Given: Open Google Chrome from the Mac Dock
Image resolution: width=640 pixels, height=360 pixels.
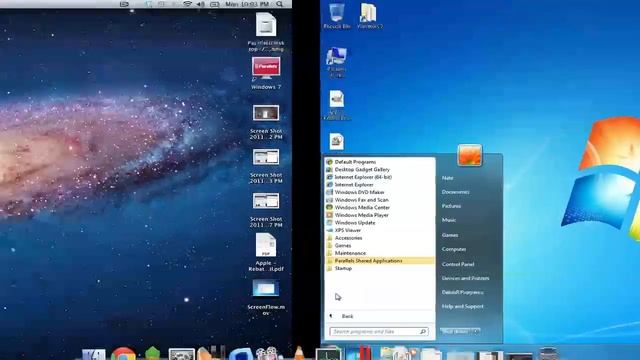Looking at the screenshot, I should tap(123, 354).
